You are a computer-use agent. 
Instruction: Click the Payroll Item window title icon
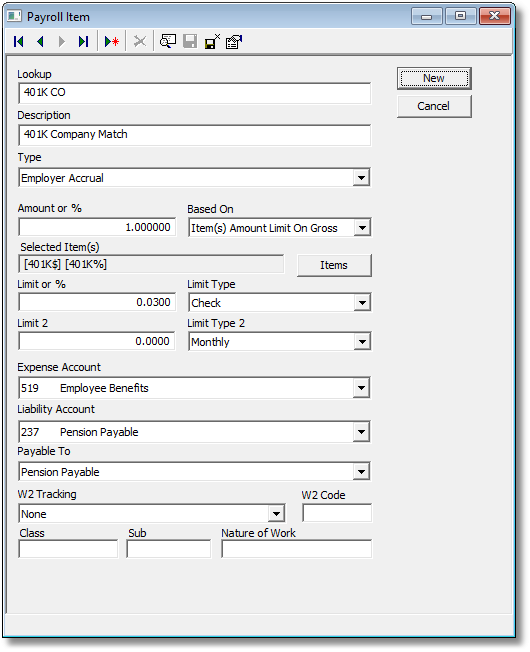14,16
